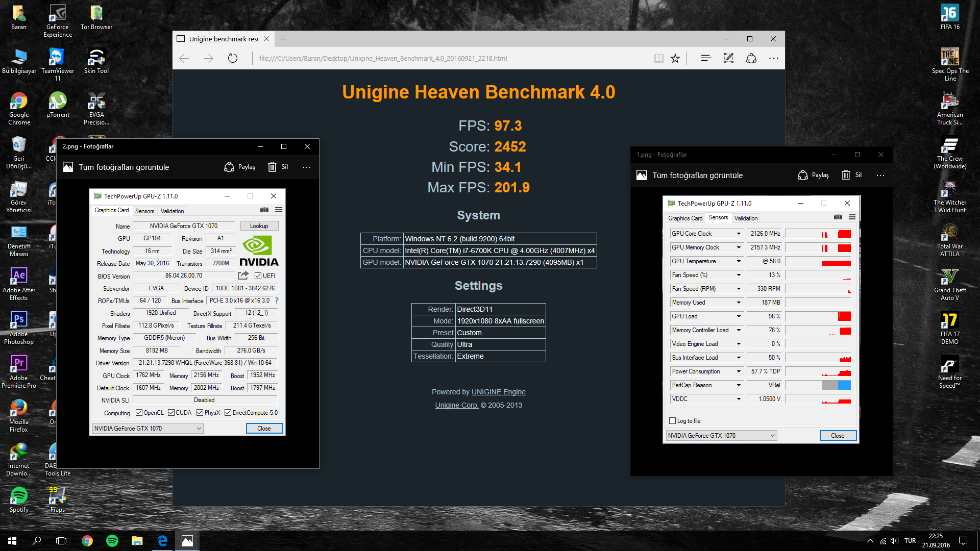Click GPU-Z screenshot camera icon in 2.png
The image size is (980, 551).
(x=264, y=210)
